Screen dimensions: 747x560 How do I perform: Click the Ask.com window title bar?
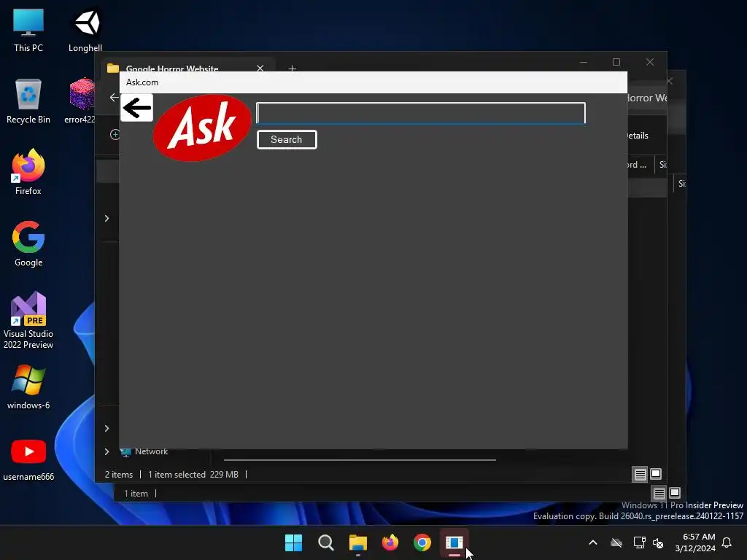click(373, 82)
